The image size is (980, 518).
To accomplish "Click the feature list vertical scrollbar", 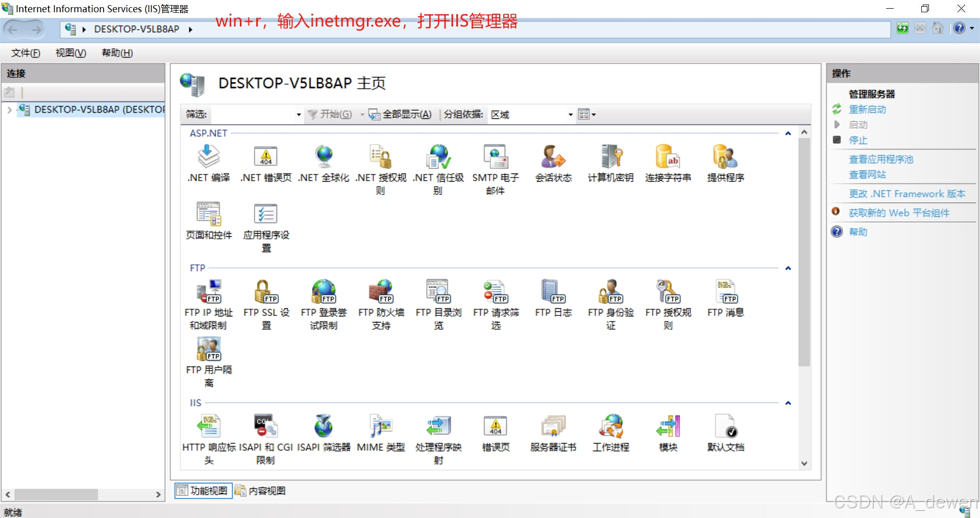I will [x=804, y=252].
